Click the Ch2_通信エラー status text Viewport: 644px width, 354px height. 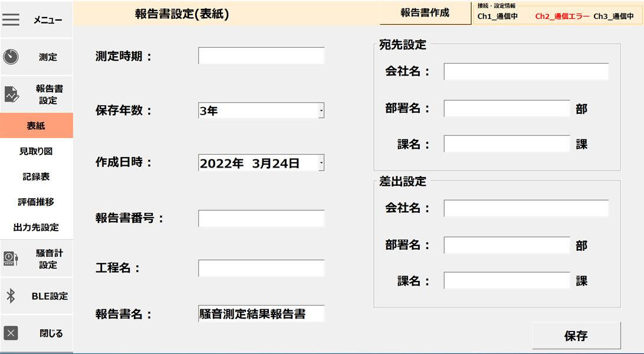tap(562, 17)
